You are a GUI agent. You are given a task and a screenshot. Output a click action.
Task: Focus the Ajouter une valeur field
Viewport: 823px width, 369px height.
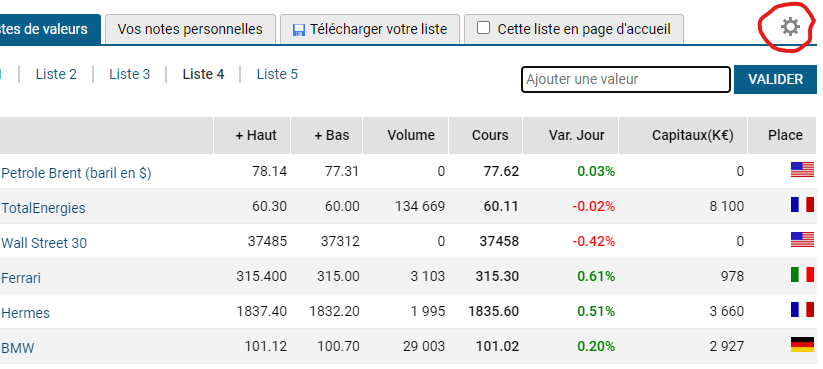[x=626, y=79]
